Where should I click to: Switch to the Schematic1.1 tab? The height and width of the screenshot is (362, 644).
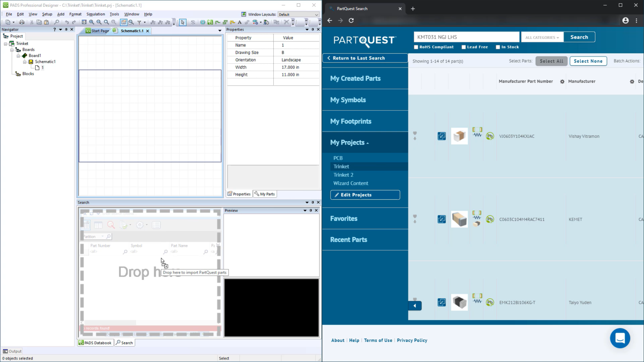[x=131, y=30]
